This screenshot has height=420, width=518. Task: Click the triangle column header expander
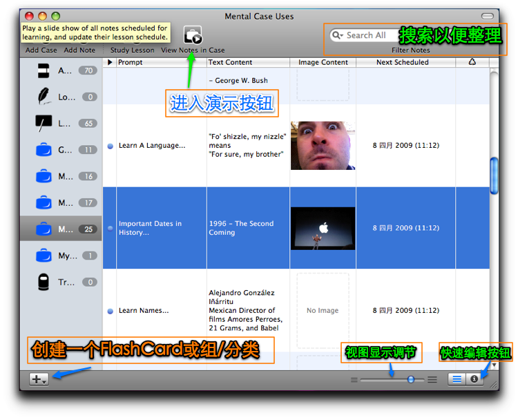tap(110, 62)
